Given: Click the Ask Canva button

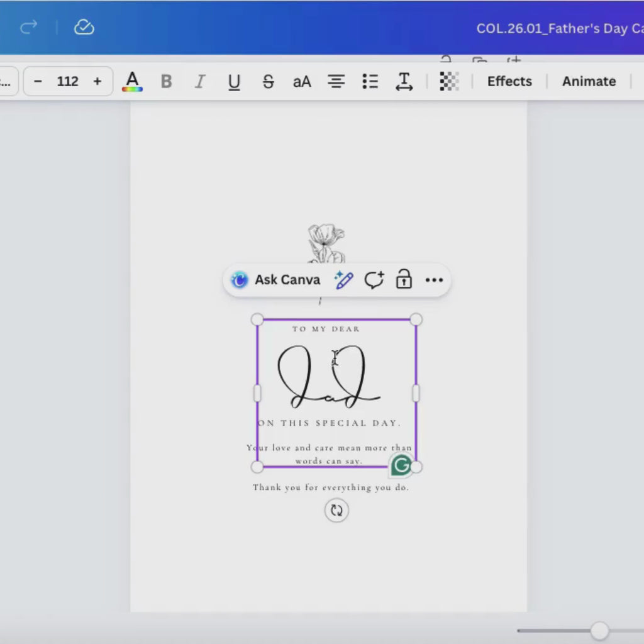Looking at the screenshot, I should point(275,280).
